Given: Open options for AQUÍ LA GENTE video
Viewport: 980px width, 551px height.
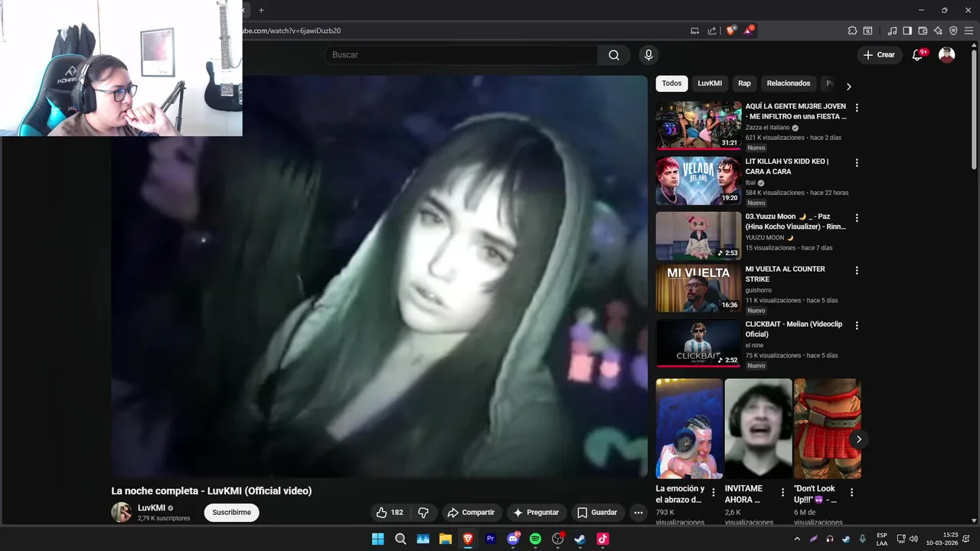Looking at the screenshot, I should (857, 108).
